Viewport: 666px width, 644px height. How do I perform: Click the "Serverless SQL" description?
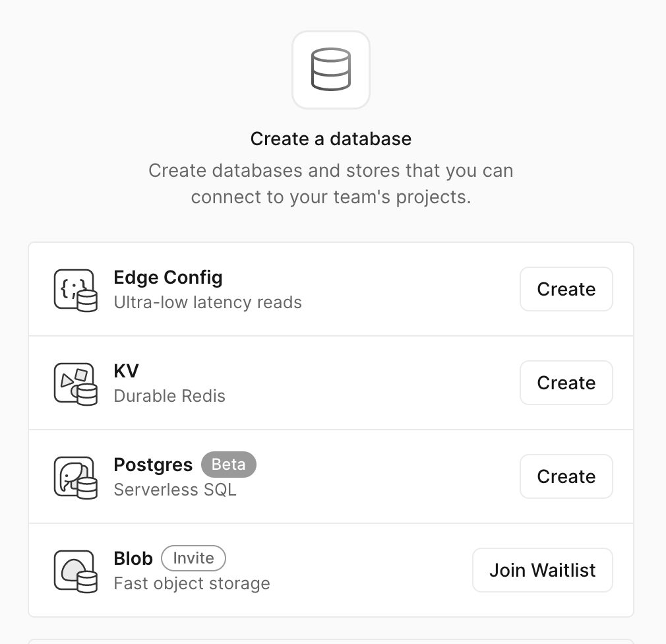(x=175, y=490)
